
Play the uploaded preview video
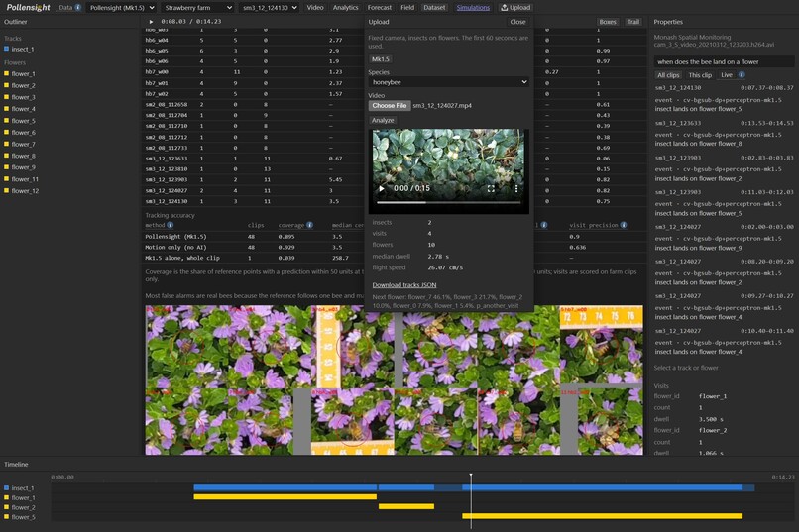381,188
